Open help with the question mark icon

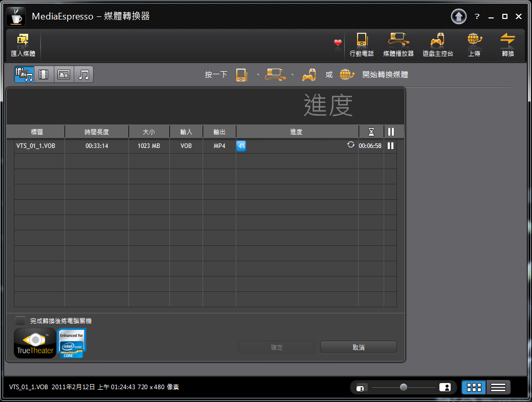pyautogui.click(x=477, y=16)
